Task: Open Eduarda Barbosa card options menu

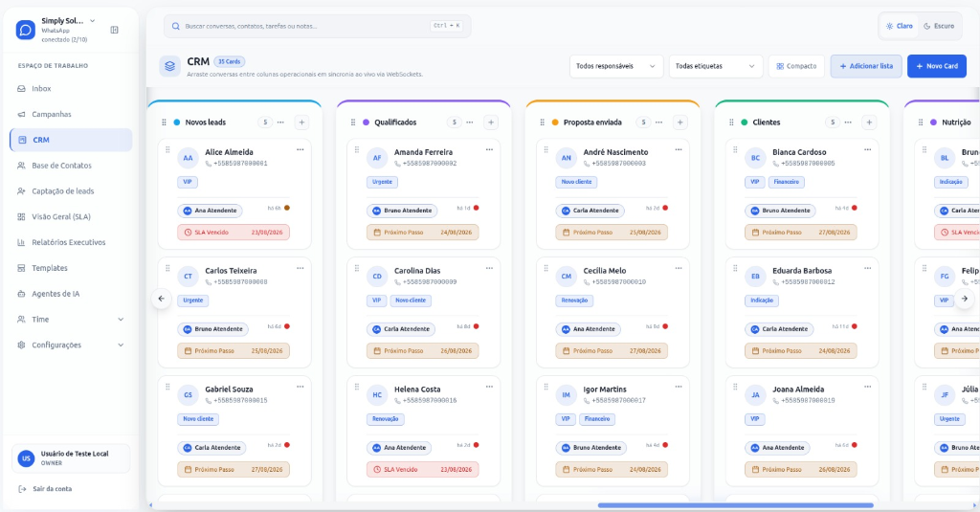Action: pyautogui.click(x=868, y=269)
